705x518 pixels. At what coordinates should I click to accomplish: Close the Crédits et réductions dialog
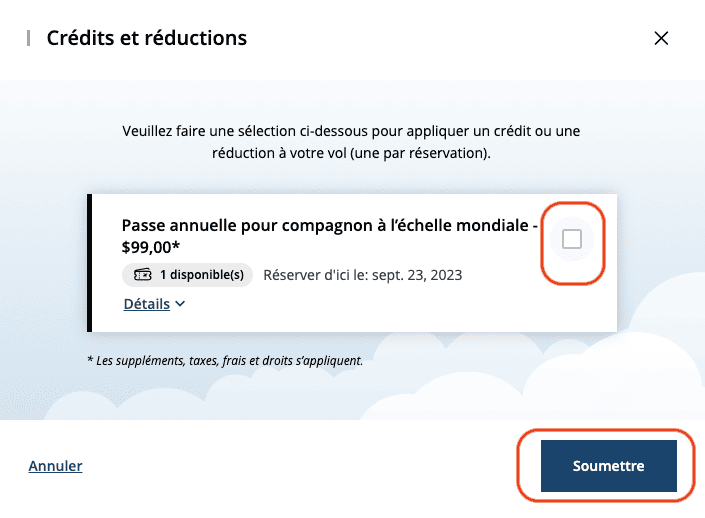pyautogui.click(x=660, y=39)
